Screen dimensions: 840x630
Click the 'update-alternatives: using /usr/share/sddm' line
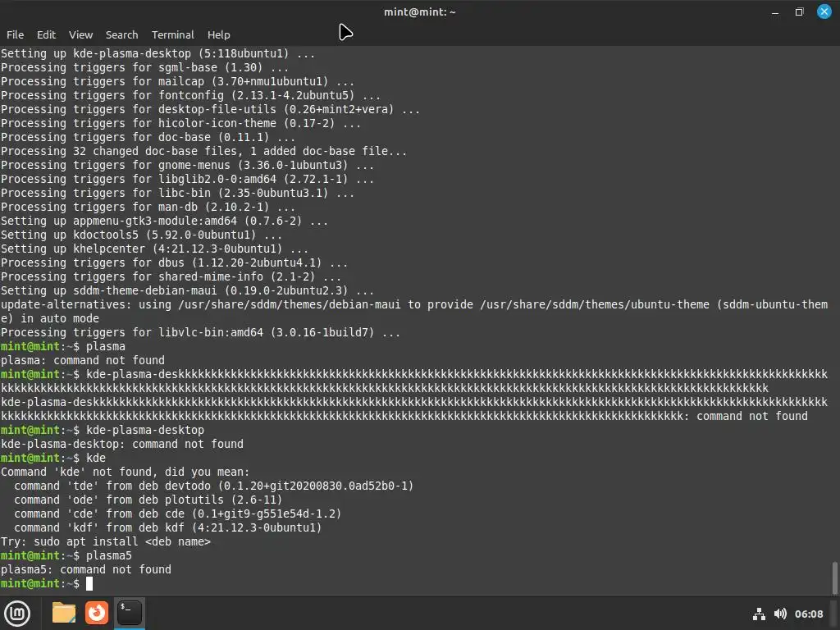[414, 311]
